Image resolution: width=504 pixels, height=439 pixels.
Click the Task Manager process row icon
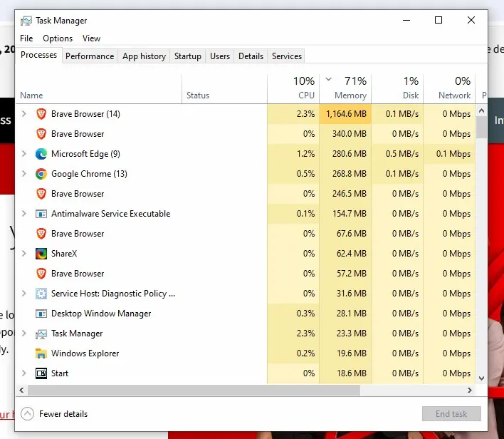(x=41, y=334)
